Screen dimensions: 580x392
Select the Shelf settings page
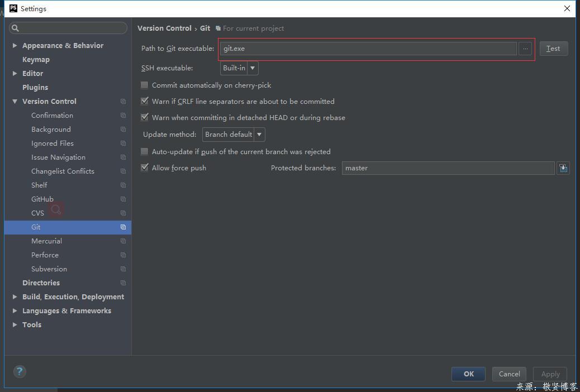[x=39, y=185]
